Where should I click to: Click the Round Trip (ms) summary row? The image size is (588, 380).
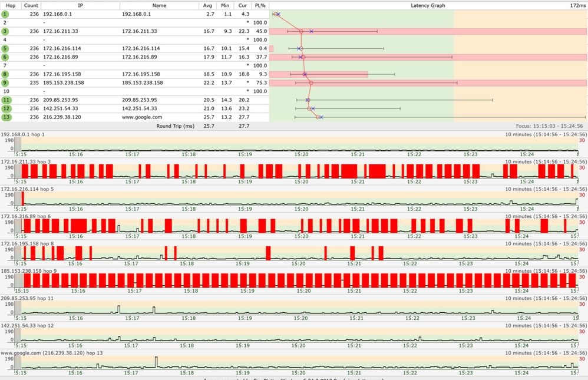point(175,126)
